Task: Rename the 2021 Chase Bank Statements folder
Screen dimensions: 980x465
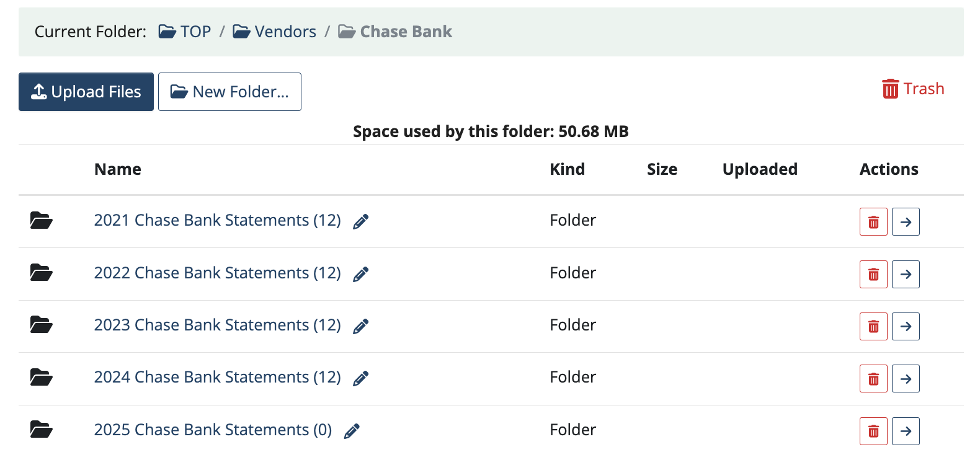Action: click(x=360, y=221)
